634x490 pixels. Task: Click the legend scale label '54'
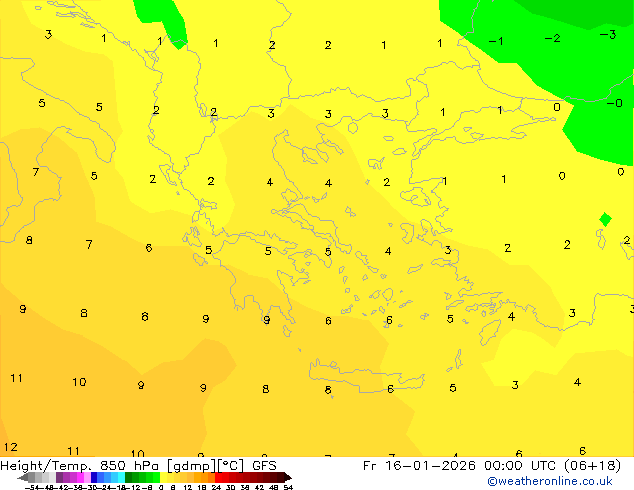pyautogui.click(x=287, y=487)
